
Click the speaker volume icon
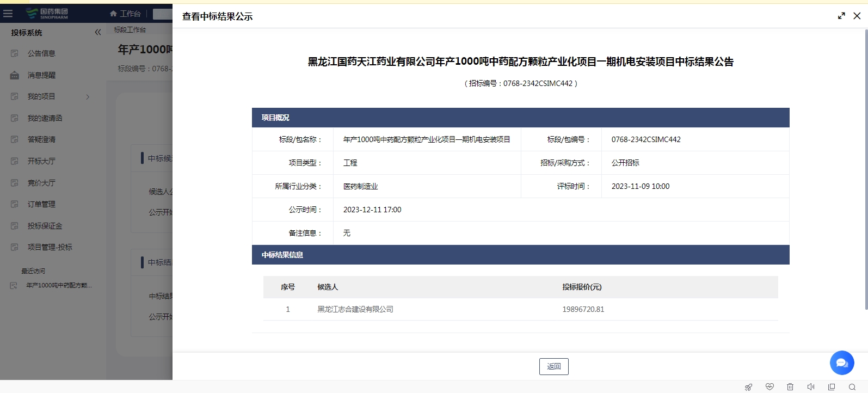pos(811,386)
